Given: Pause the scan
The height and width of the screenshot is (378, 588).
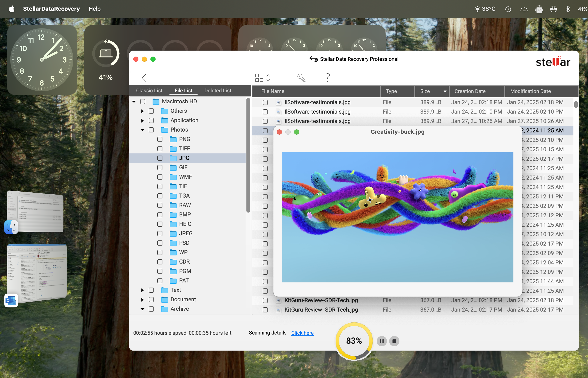Looking at the screenshot, I should pyautogui.click(x=382, y=341).
